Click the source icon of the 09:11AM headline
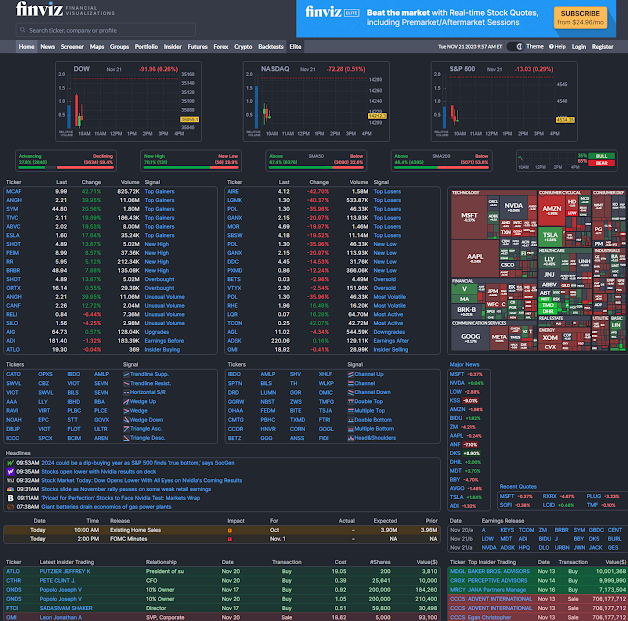 [x=10, y=498]
